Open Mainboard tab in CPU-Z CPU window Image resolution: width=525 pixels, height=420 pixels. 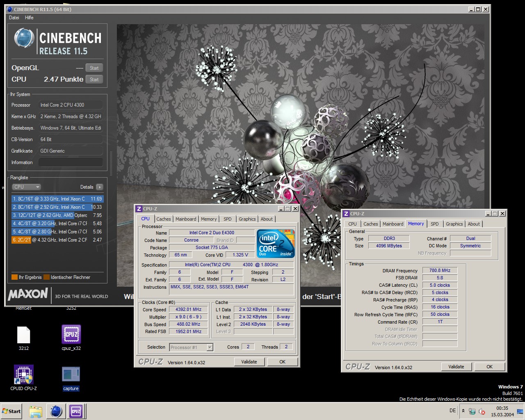tap(186, 219)
